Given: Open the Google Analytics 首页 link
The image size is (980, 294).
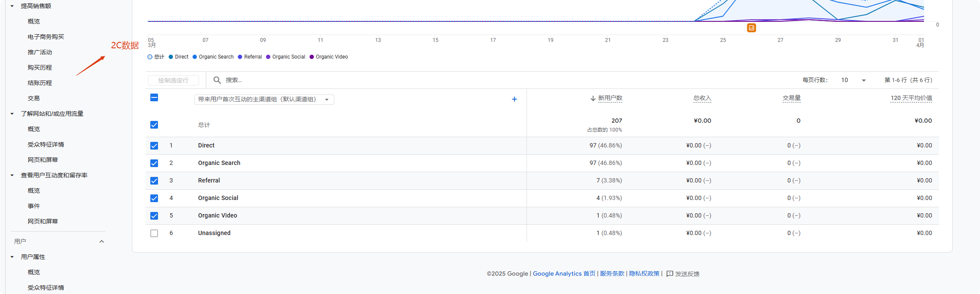Looking at the screenshot, I should pyautogui.click(x=564, y=273).
